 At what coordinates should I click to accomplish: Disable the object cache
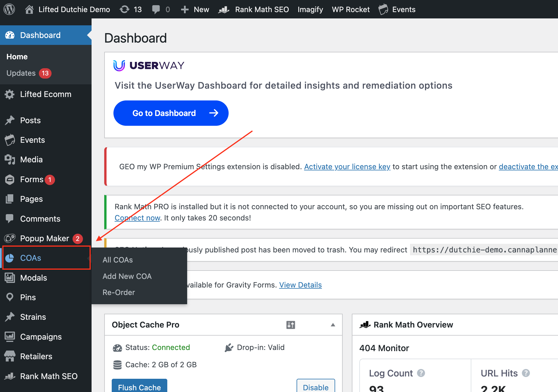click(x=316, y=387)
